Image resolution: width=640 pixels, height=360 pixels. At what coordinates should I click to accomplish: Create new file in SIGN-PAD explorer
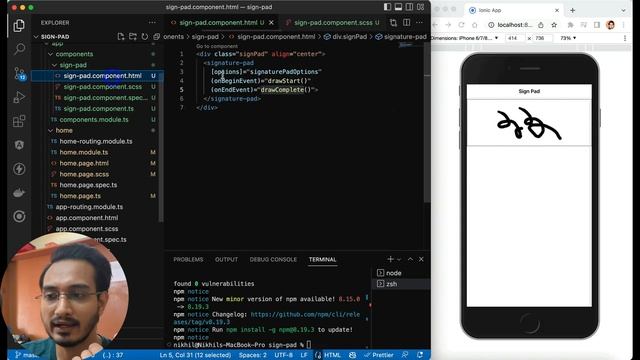(121, 37)
